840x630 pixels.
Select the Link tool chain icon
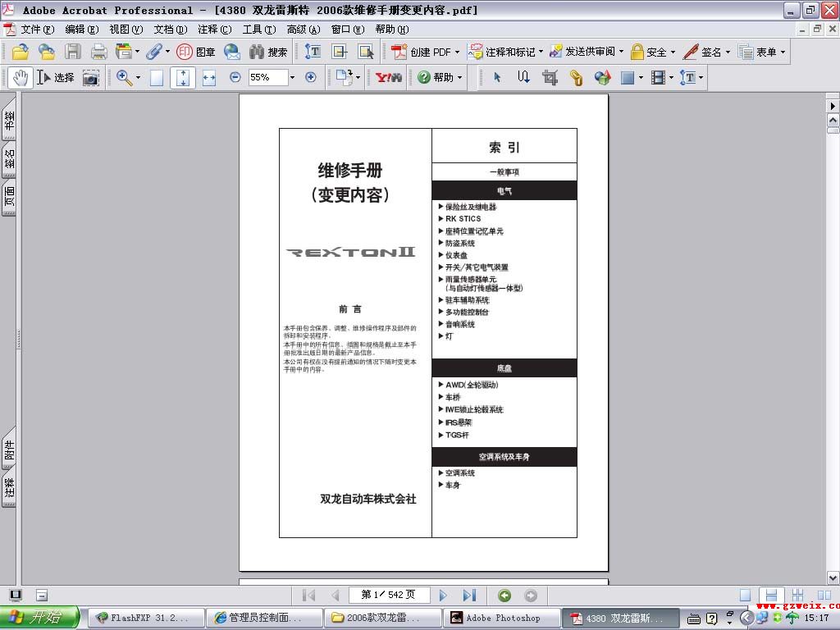click(x=576, y=78)
